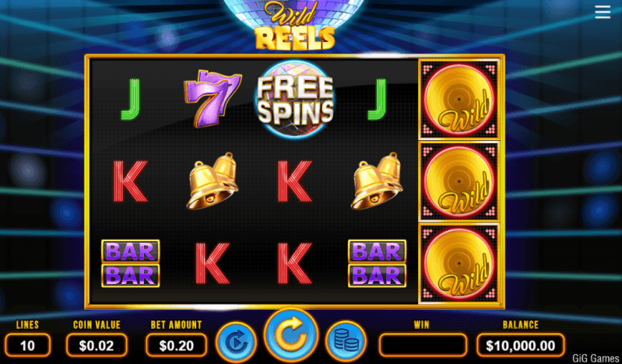Spin the reels with the large arrow button
Viewport: 622px width, 364px height.
pyautogui.click(x=291, y=335)
